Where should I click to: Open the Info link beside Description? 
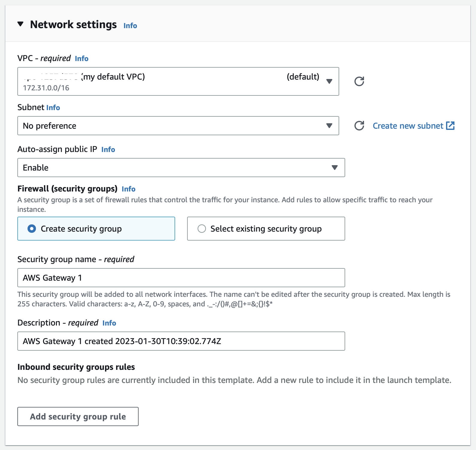109,323
